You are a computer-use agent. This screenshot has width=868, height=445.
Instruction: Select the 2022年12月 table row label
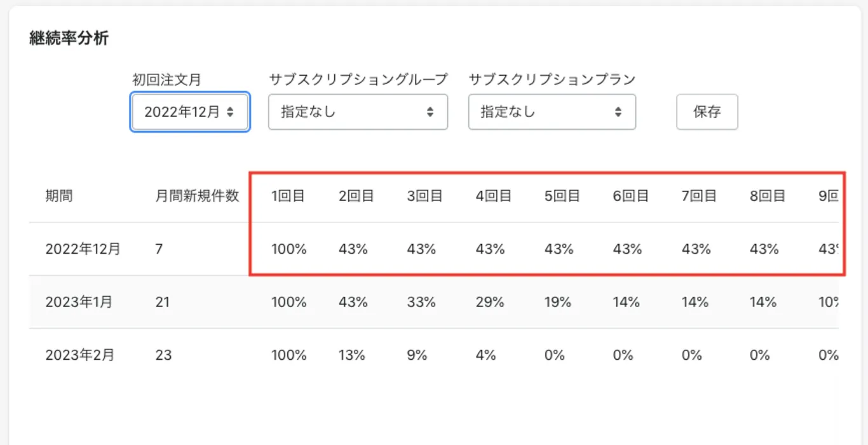pos(83,249)
